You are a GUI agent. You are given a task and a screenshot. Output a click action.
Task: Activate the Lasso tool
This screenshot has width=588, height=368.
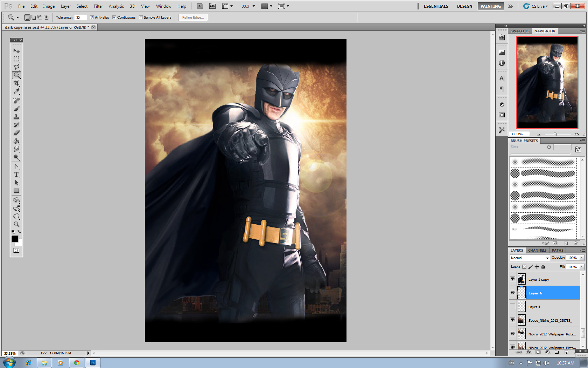pos(16,67)
